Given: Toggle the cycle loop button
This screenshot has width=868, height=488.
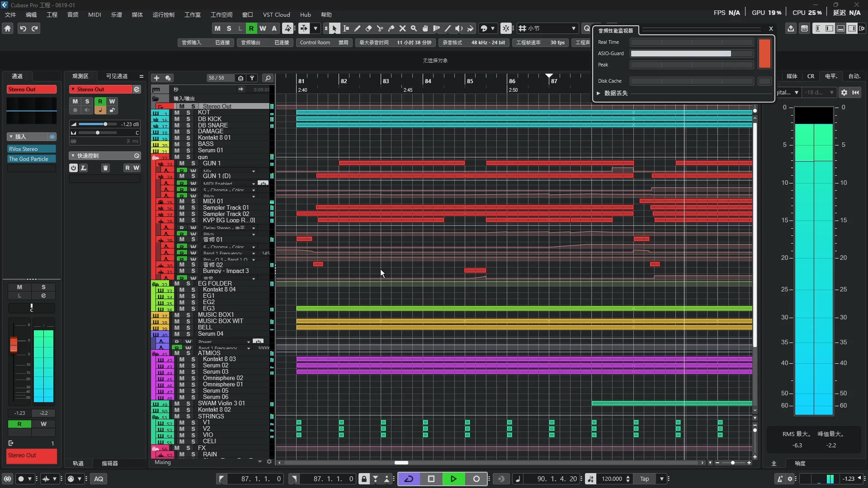Looking at the screenshot, I should 409,479.
